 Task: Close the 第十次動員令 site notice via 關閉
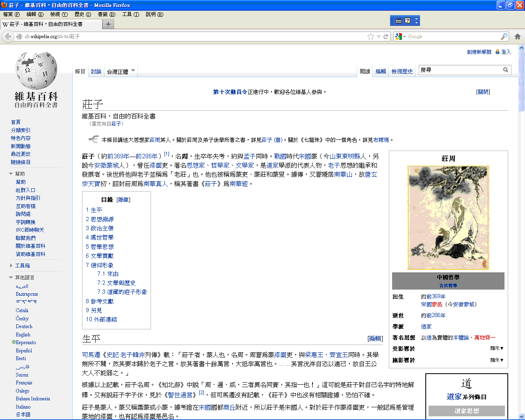point(483,92)
